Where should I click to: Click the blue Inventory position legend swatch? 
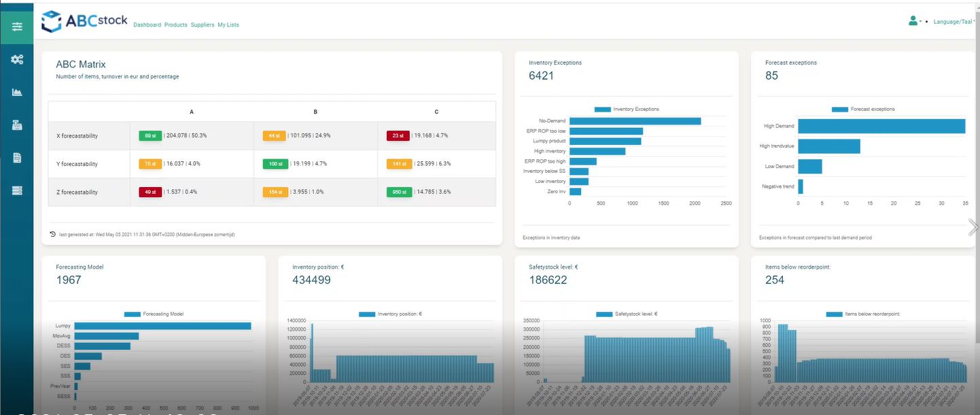367,314
